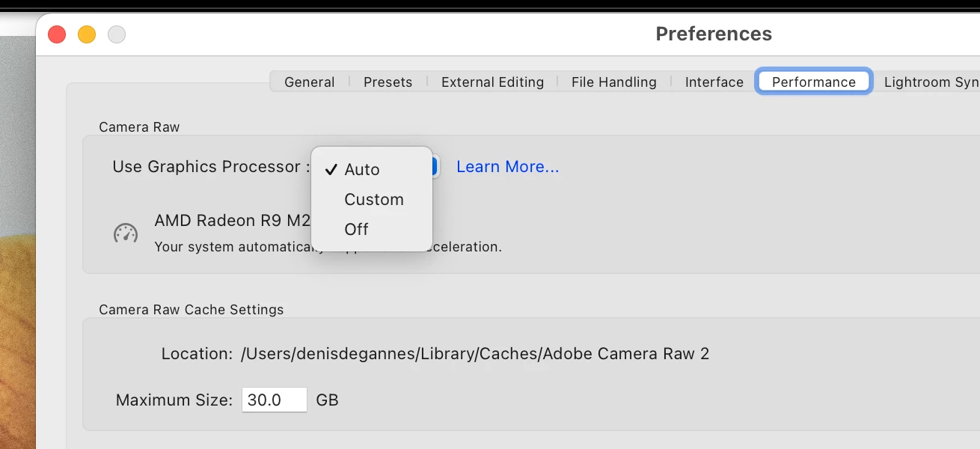Click the Use Graphics Processor dropdown arrows
This screenshot has width=980, height=449.
[434, 167]
